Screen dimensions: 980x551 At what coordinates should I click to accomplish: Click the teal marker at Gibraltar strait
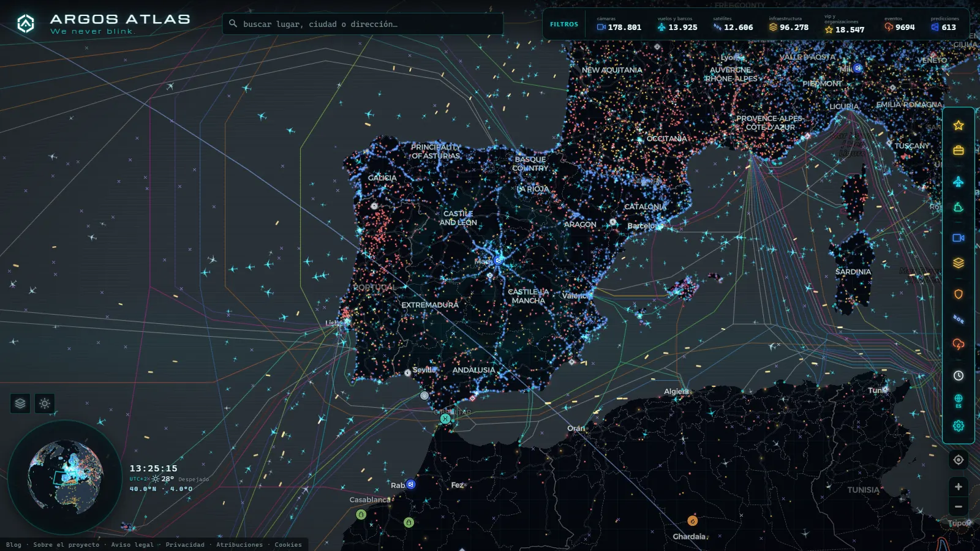(x=445, y=419)
